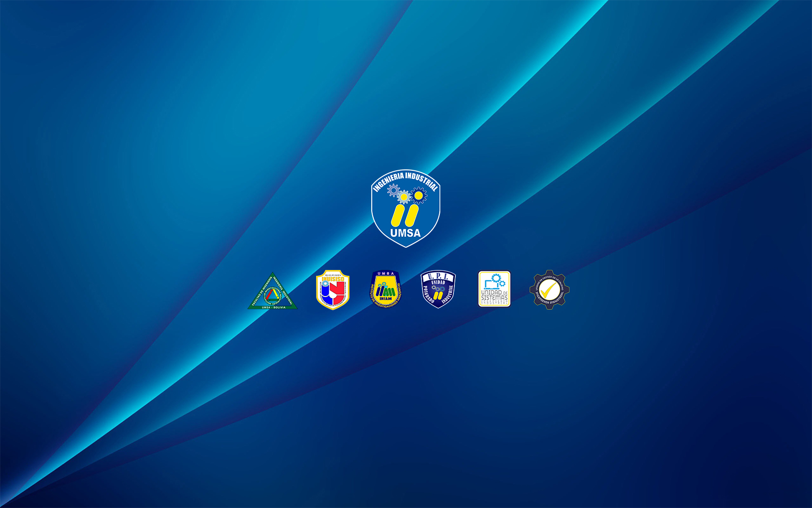Screen dimensions: 812x508
Task: Click the INIAM Investigaciones Amazónicas logo
Action: pos(385,289)
